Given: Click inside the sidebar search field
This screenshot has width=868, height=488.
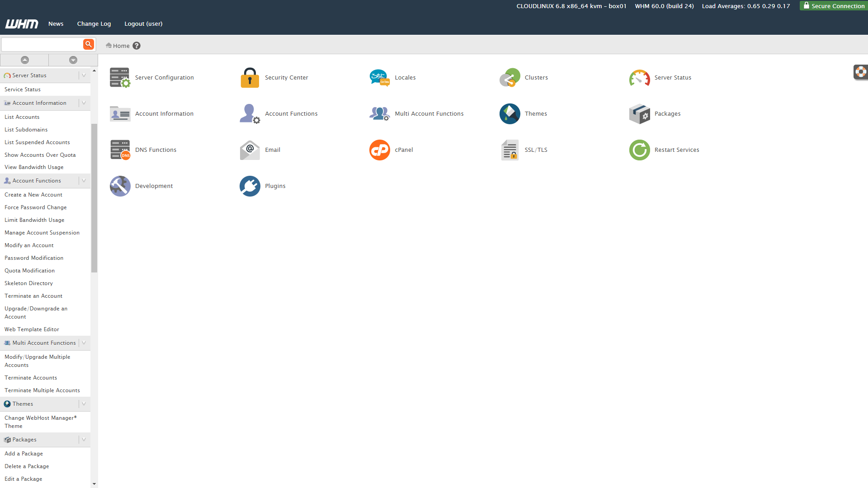Looking at the screenshot, I should 42,44.
